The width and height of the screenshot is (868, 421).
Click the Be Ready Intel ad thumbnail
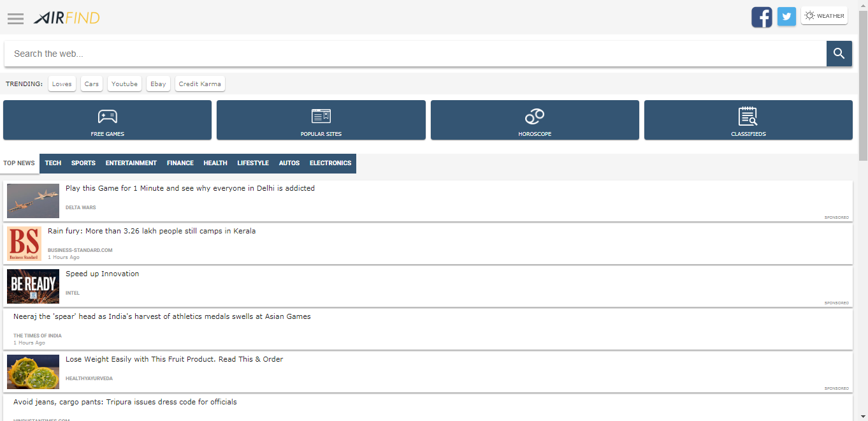click(x=33, y=286)
